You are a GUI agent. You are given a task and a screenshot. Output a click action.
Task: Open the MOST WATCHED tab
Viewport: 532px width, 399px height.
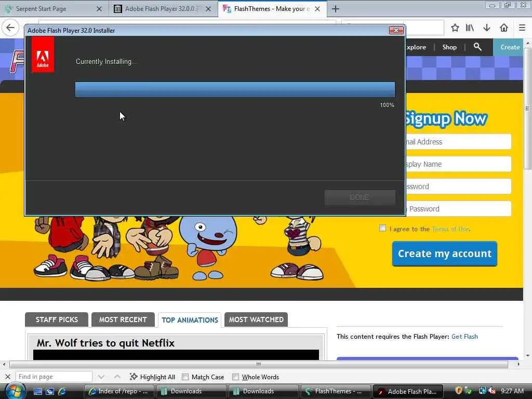coord(256,320)
